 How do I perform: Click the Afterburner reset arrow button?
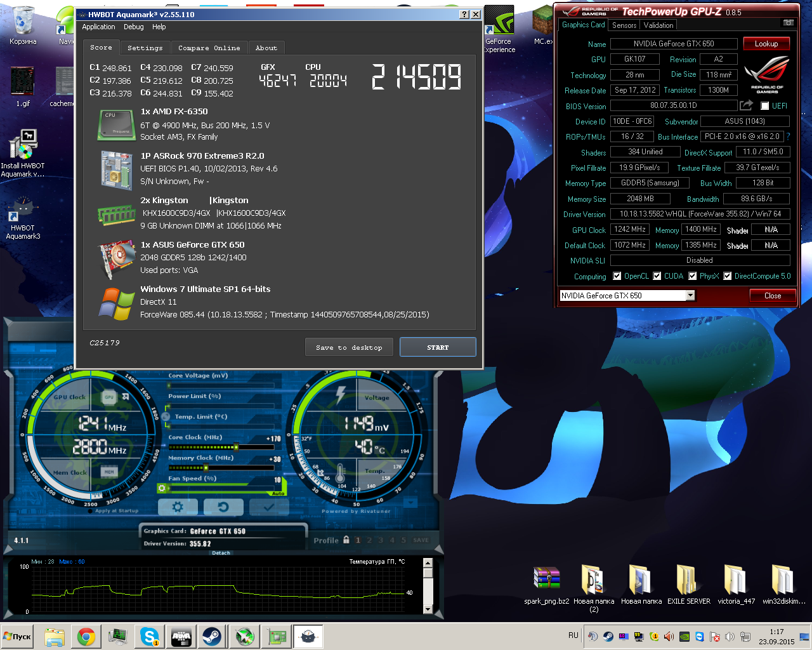tap(223, 507)
